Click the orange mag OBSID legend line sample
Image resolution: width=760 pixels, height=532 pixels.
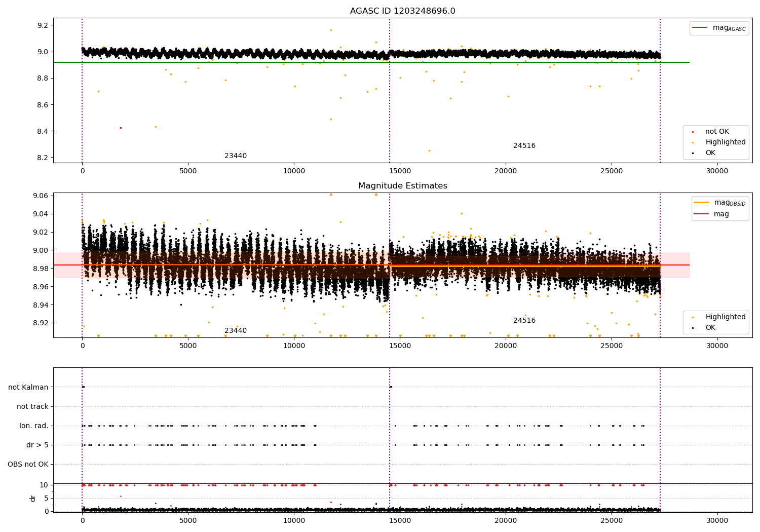(x=701, y=203)
